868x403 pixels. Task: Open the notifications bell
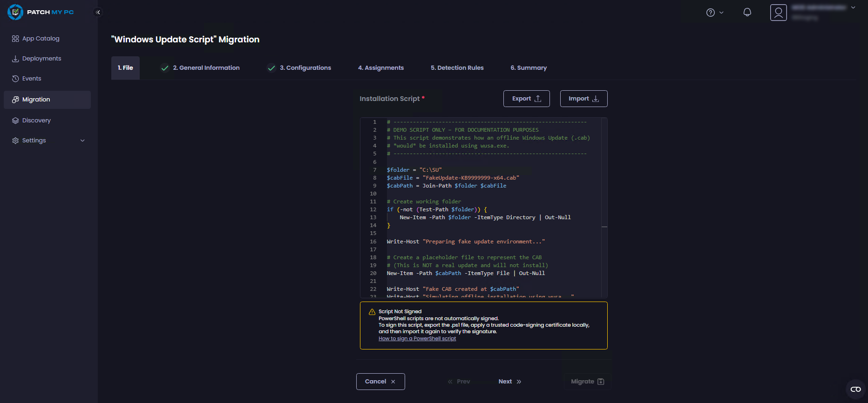pyautogui.click(x=747, y=13)
